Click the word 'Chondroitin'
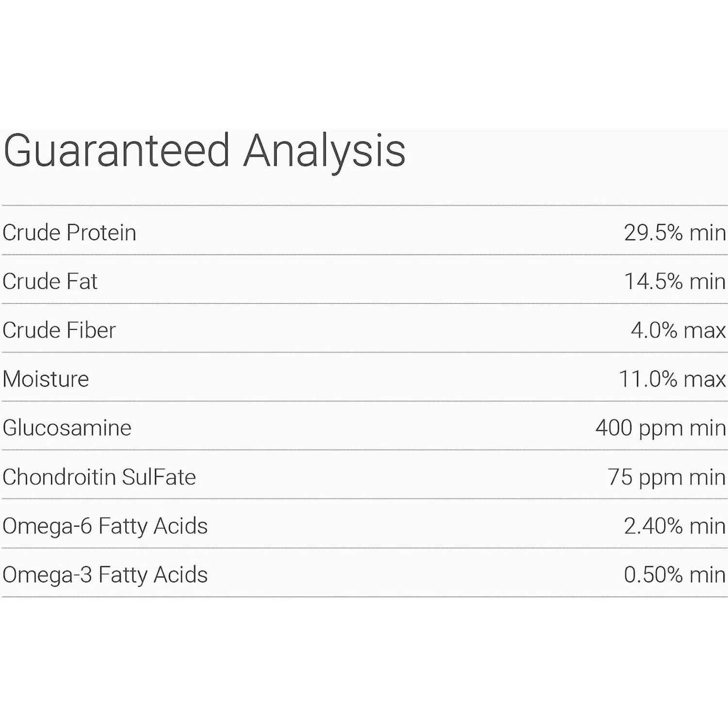Viewport: 728px width, 728px height. point(59,477)
